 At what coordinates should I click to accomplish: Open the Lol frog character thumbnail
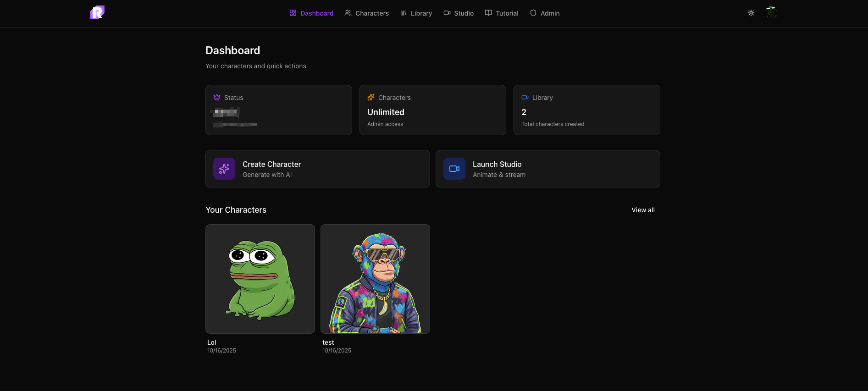[260, 279]
